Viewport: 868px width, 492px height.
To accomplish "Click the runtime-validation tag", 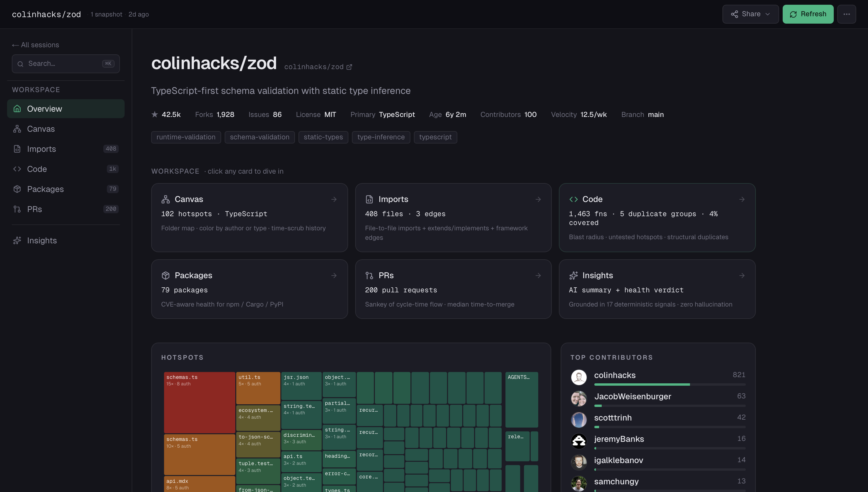I will (x=186, y=137).
